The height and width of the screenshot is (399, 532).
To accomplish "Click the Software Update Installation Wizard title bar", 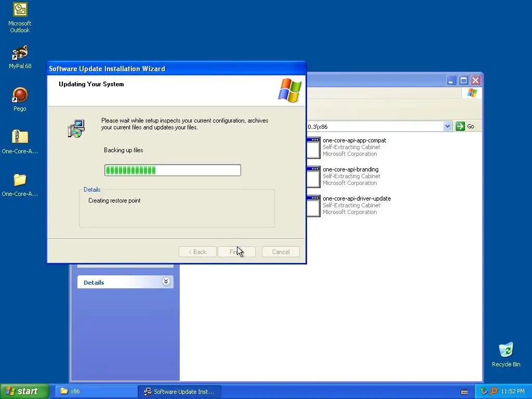I will click(177, 69).
